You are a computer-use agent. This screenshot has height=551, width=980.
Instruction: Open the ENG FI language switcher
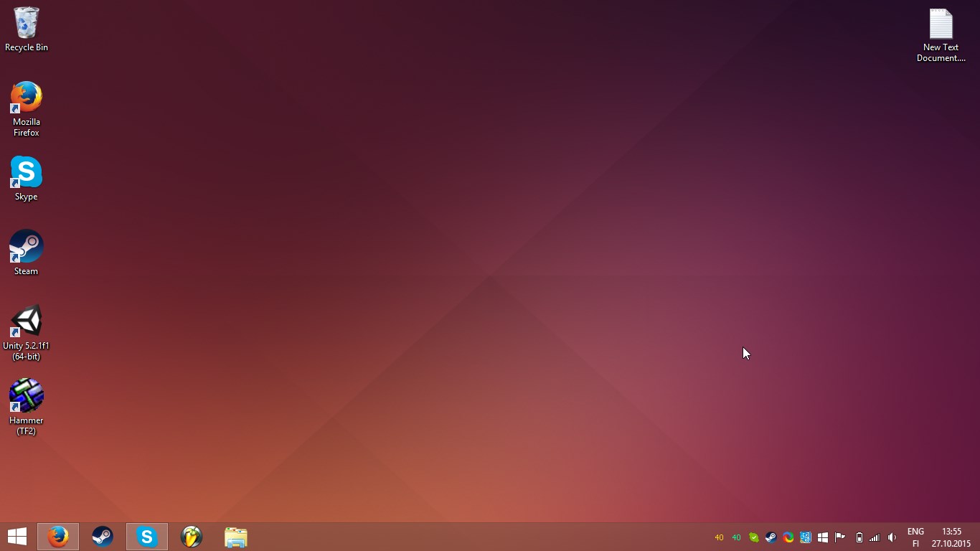pos(915,537)
